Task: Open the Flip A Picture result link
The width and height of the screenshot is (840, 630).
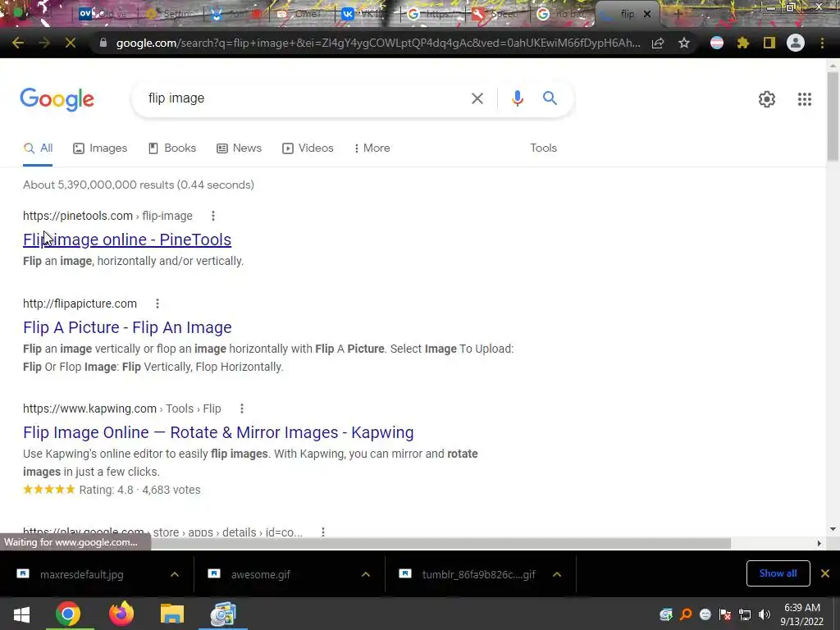Action: 127,327
